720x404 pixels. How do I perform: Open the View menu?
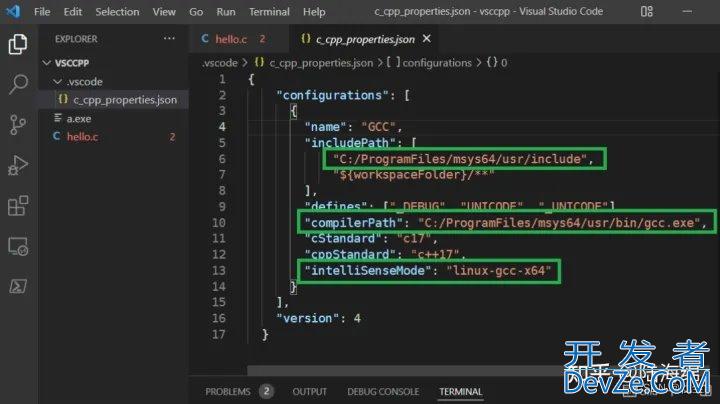164,11
